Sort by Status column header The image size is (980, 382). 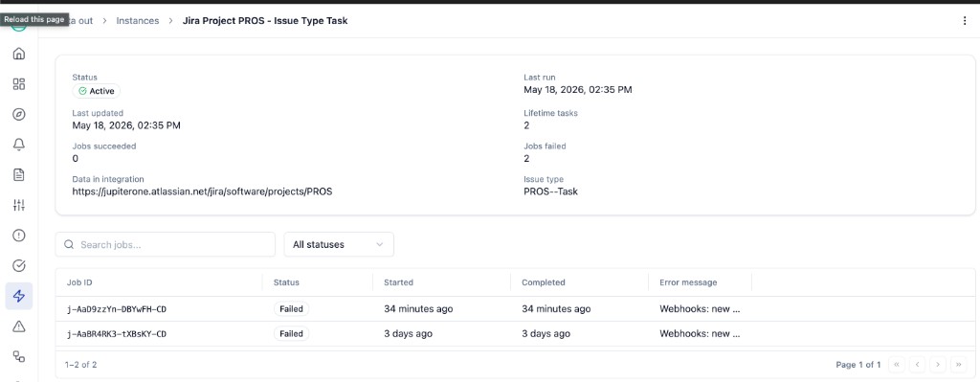pyautogui.click(x=286, y=282)
